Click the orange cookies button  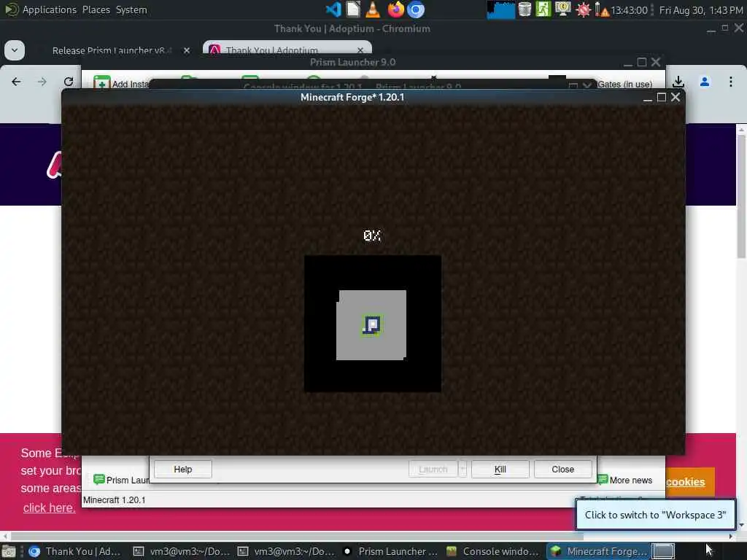(x=690, y=482)
